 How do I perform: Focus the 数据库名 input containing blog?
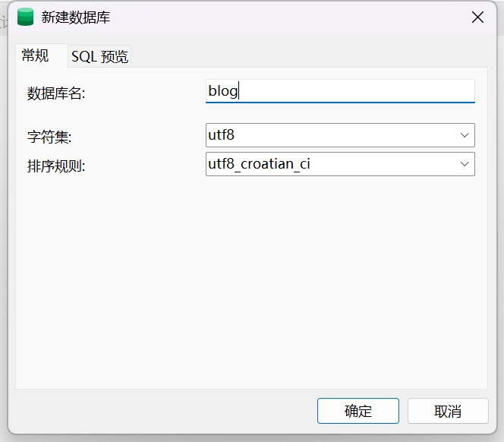pyautogui.click(x=340, y=91)
